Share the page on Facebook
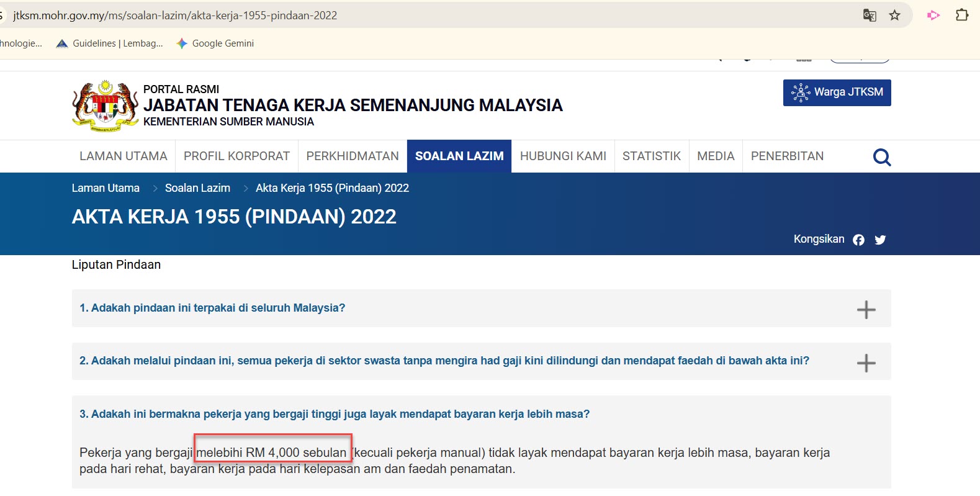This screenshot has height=496, width=980. (x=858, y=240)
